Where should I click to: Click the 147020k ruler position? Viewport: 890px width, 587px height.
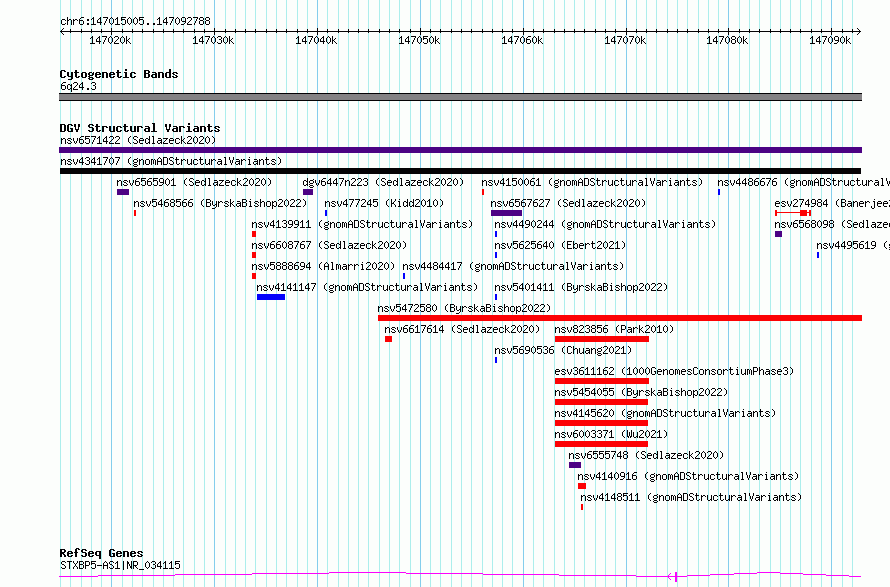[x=110, y=40]
